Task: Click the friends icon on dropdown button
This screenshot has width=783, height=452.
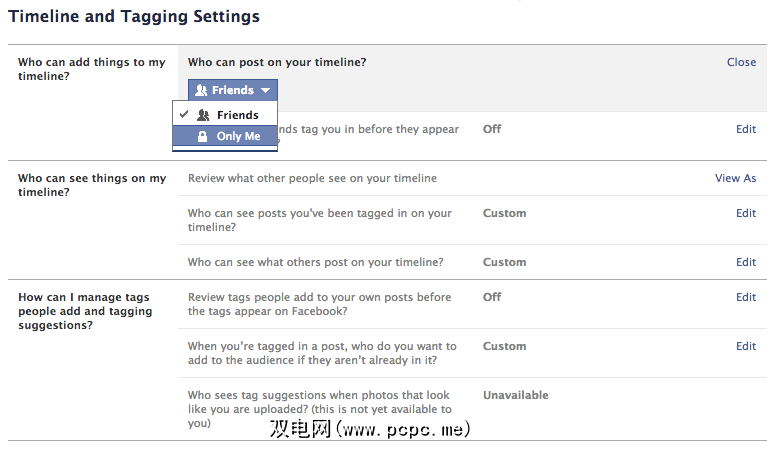Action: (201, 90)
